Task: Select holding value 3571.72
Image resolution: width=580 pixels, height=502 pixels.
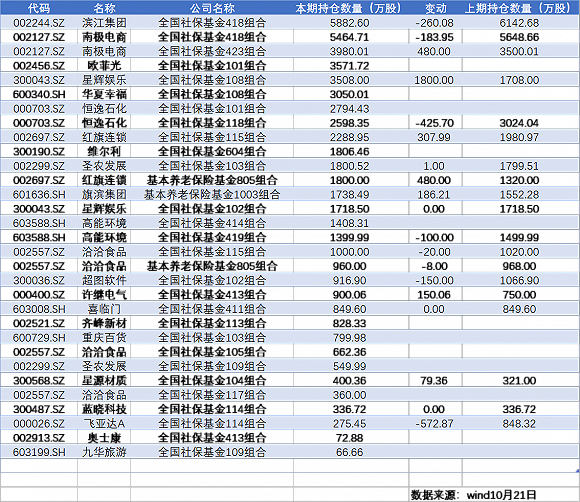Action: click(x=350, y=66)
